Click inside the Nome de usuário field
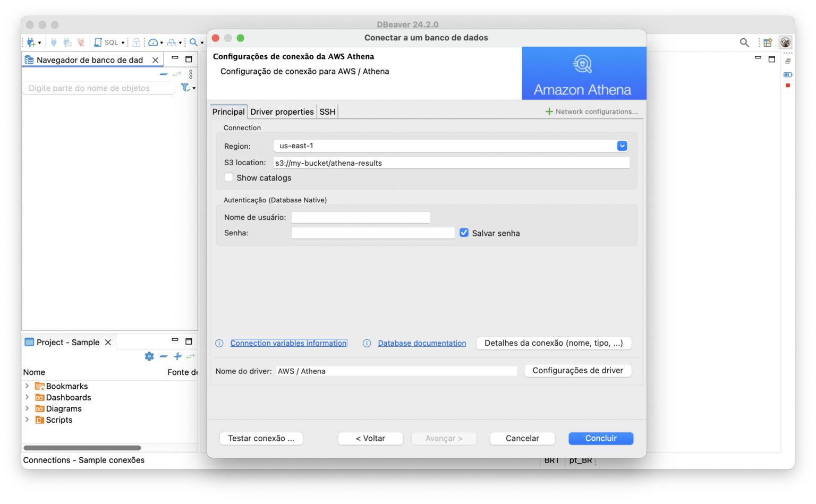The width and height of the screenshot is (816, 504). click(x=360, y=217)
